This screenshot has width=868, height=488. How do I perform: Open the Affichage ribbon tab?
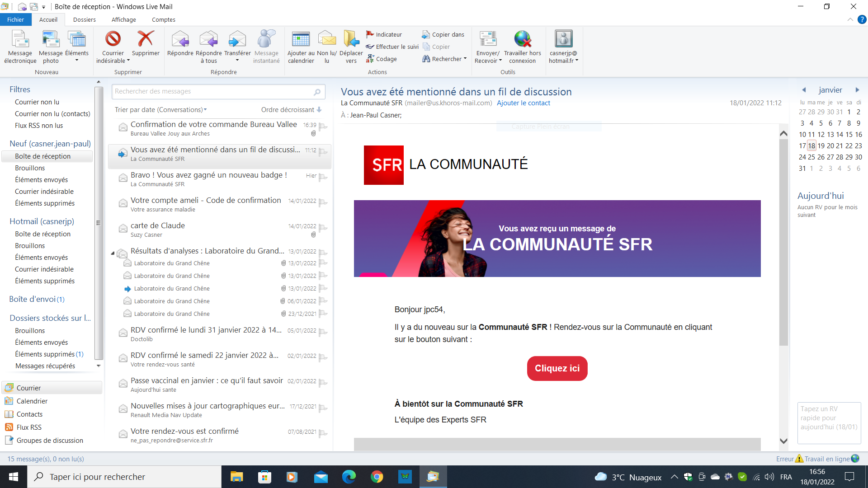(x=123, y=19)
